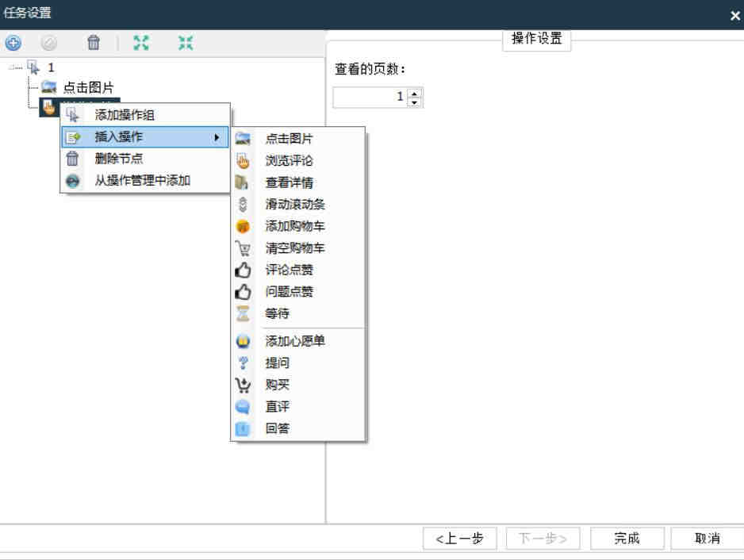Click the 回答 blue icon
The height and width of the screenshot is (560, 744).
tap(243, 428)
